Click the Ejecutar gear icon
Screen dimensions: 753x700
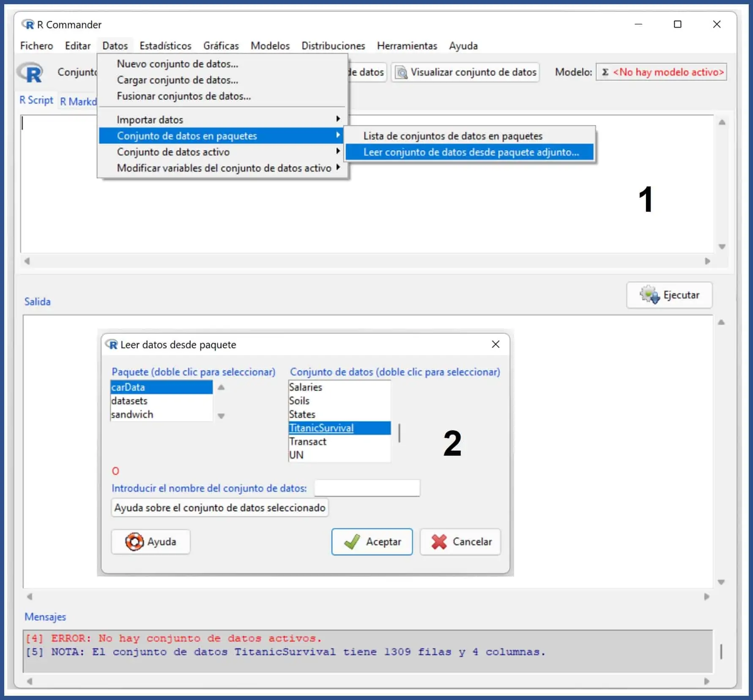coord(649,295)
